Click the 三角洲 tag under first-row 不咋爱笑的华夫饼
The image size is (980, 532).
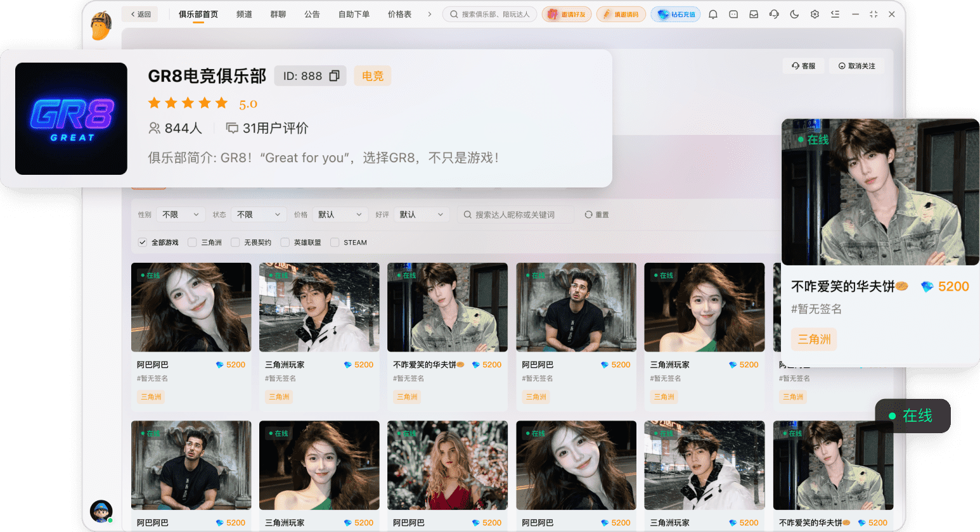tap(407, 397)
